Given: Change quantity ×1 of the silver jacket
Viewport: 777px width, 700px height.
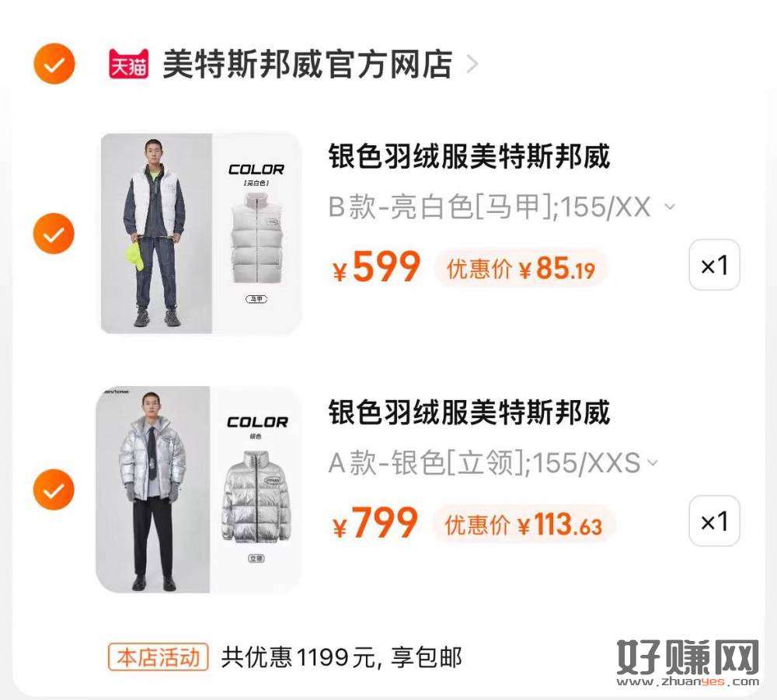Looking at the screenshot, I should [714, 521].
